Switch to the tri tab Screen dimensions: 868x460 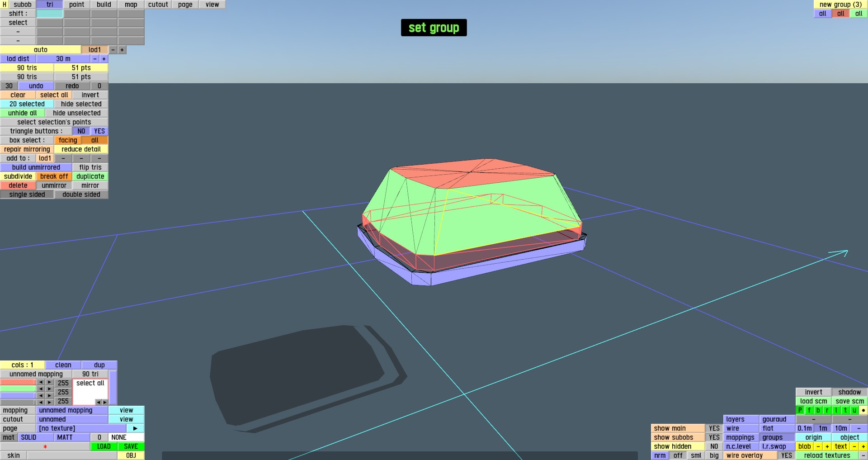click(x=50, y=5)
